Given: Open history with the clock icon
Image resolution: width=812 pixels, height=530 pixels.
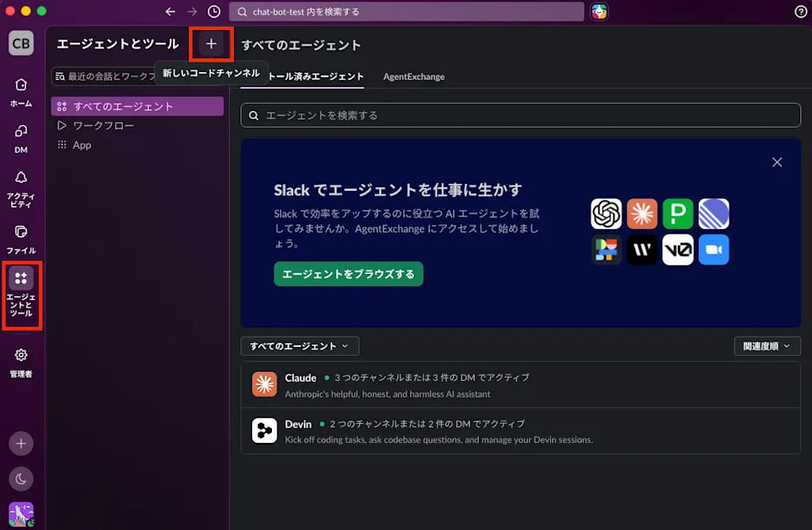Looking at the screenshot, I should (x=214, y=11).
